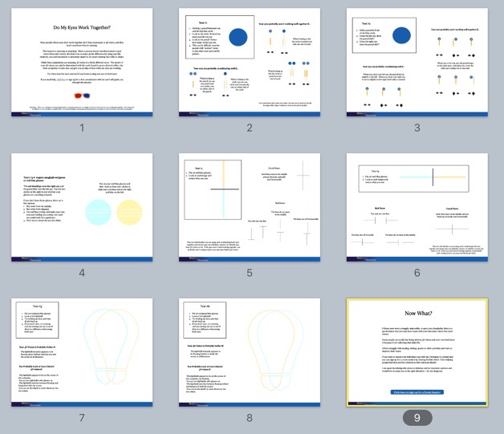Click the number 1 label under first slide
This screenshot has width=504, height=434.
click(x=82, y=128)
